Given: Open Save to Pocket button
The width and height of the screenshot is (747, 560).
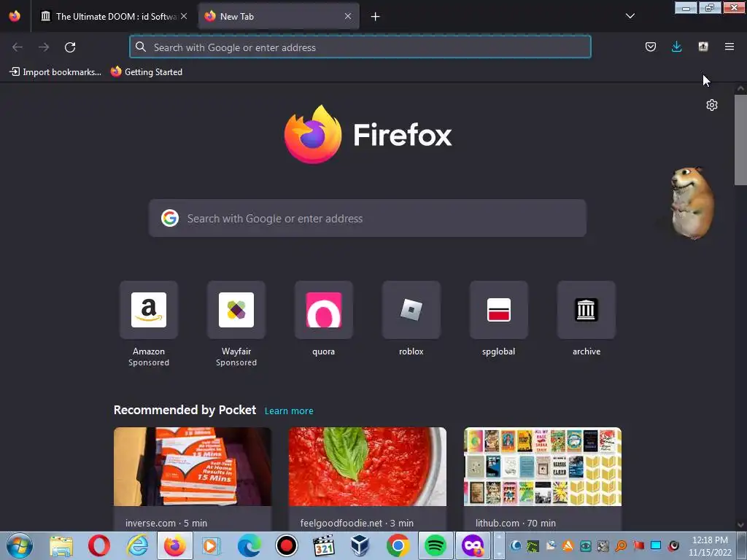Looking at the screenshot, I should [650, 47].
